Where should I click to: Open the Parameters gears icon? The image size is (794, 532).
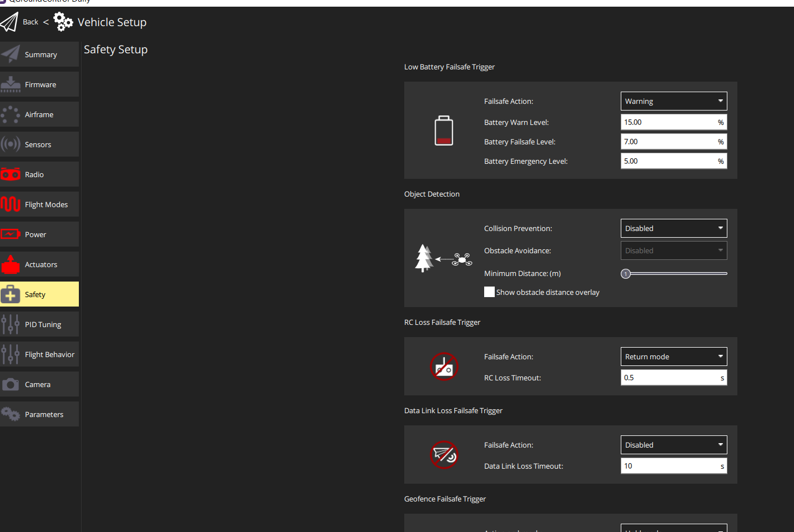click(11, 414)
